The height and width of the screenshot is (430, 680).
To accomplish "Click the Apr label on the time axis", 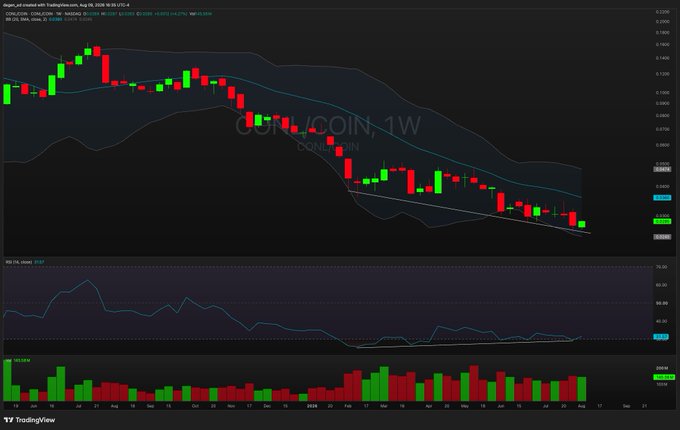I will [429, 406].
